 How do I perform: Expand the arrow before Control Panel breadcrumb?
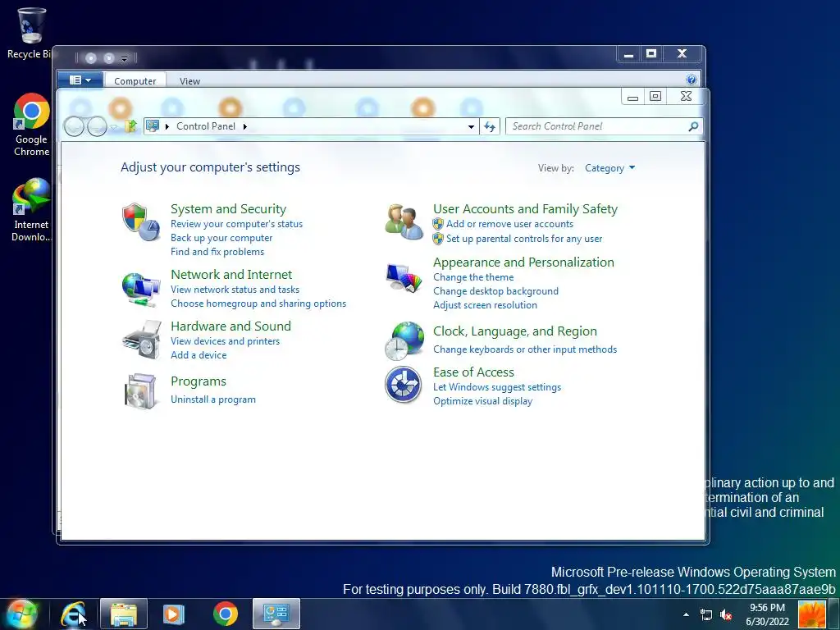point(167,126)
